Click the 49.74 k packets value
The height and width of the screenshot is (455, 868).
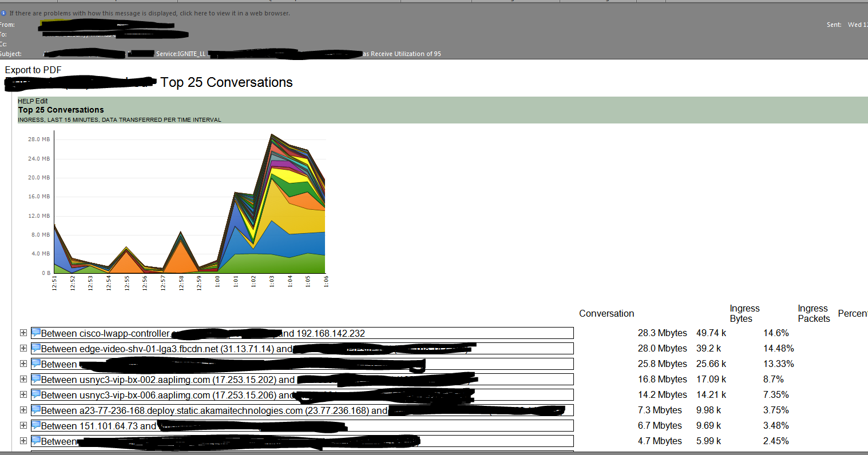711,333
